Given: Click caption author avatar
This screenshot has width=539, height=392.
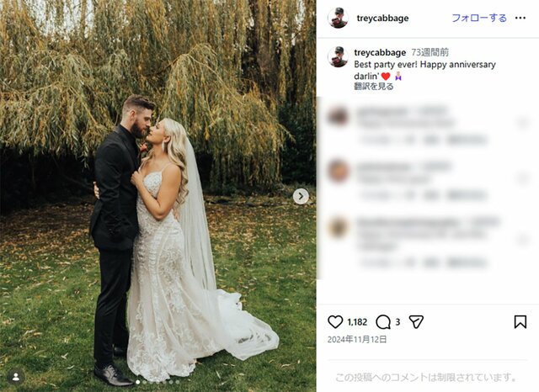Looking at the screenshot, I should (338, 56).
